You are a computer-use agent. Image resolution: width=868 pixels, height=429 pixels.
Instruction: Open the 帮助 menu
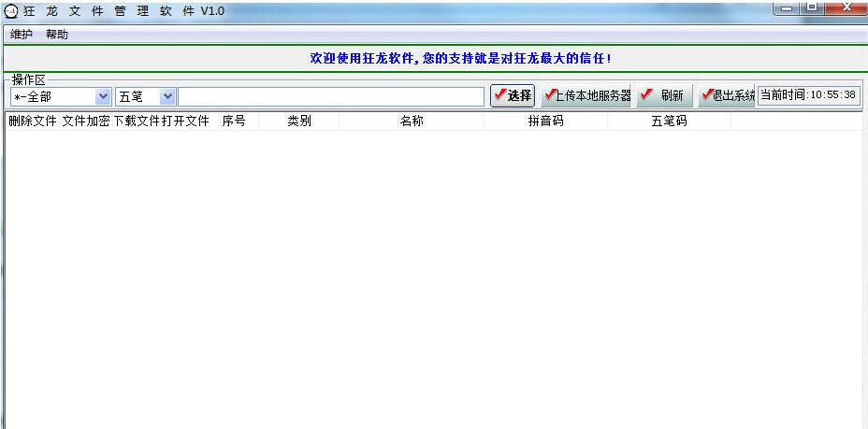point(57,35)
